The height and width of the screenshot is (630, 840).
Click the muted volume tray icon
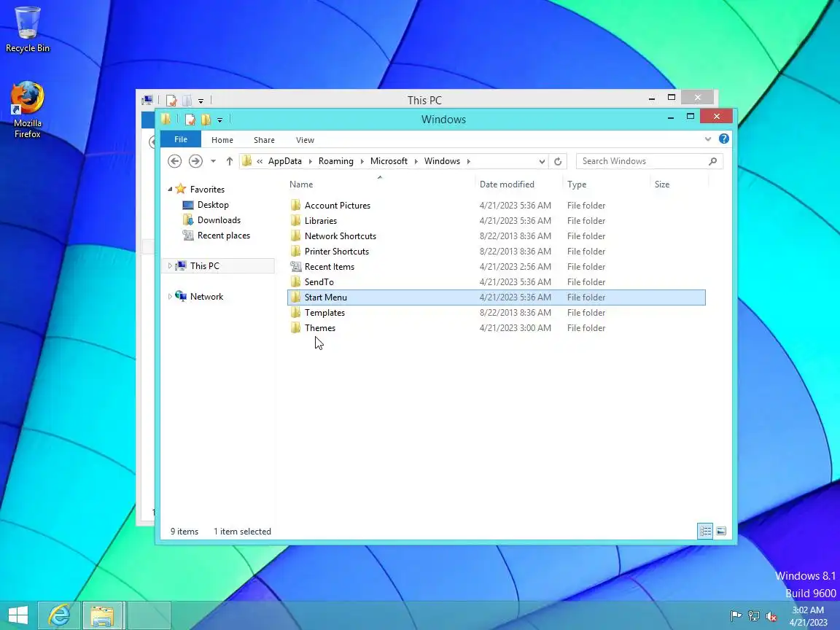tap(771, 616)
